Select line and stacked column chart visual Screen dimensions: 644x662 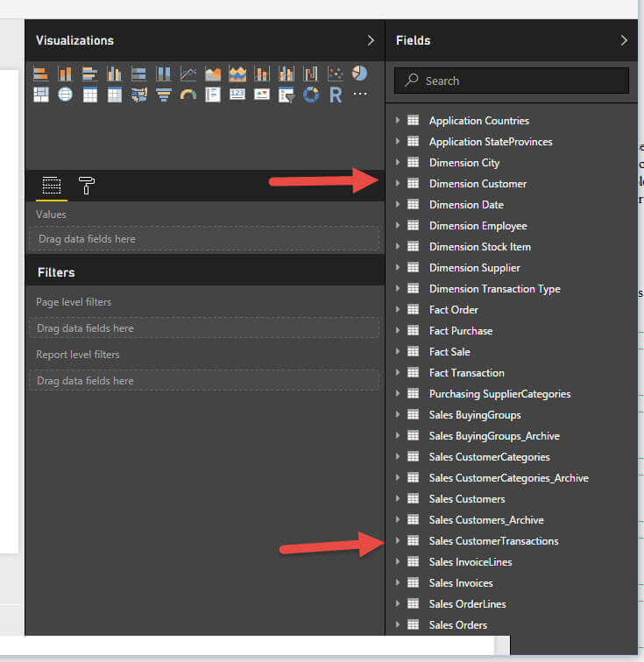tap(262, 74)
